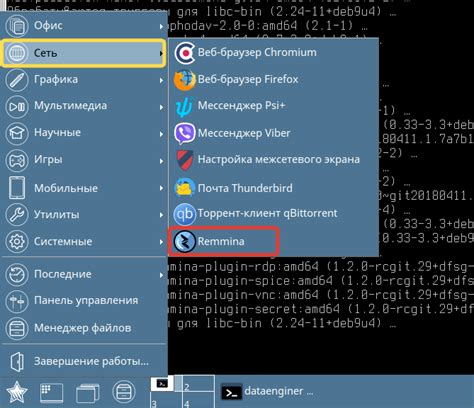Select the Сеть menu category
The height and width of the screenshot is (408, 474).
(x=84, y=53)
